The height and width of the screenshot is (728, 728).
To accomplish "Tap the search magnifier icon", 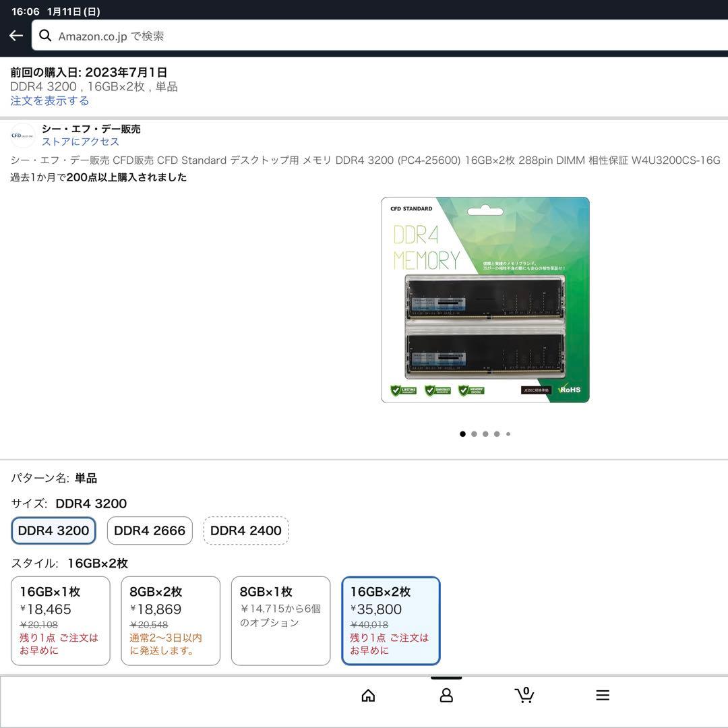I will pyautogui.click(x=45, y=35).
